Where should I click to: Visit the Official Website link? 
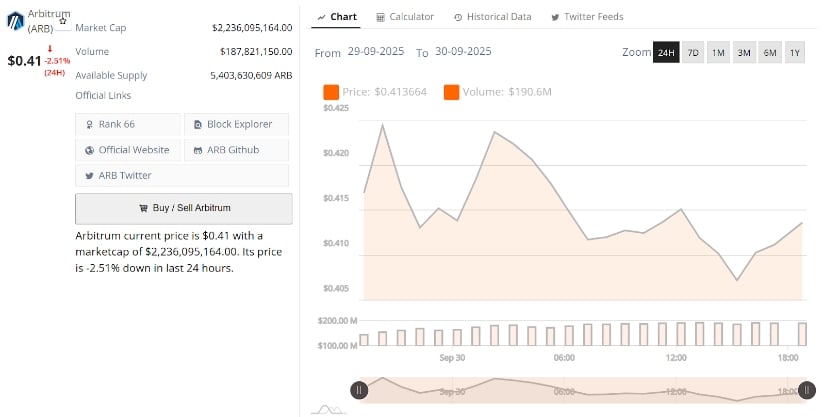click(x=128, y=150)
